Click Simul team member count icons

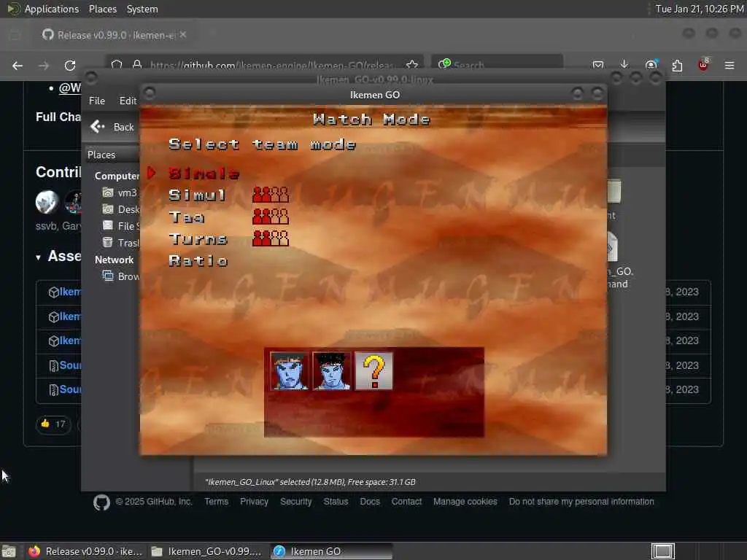pyautogui.click(x=271, y=195)
